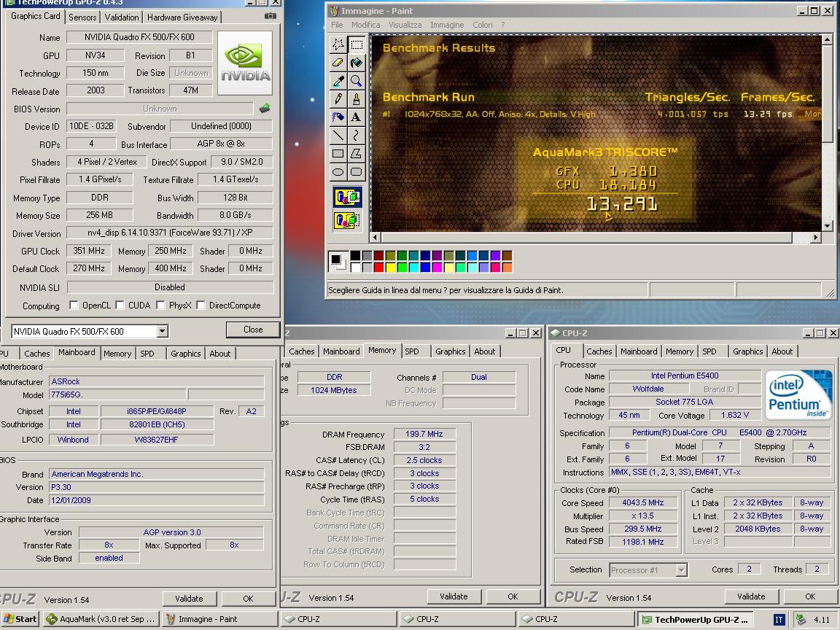Screen dimensions: 840x630
Task: Select the color picker eyedropper tool
Action: pos(338,81)
